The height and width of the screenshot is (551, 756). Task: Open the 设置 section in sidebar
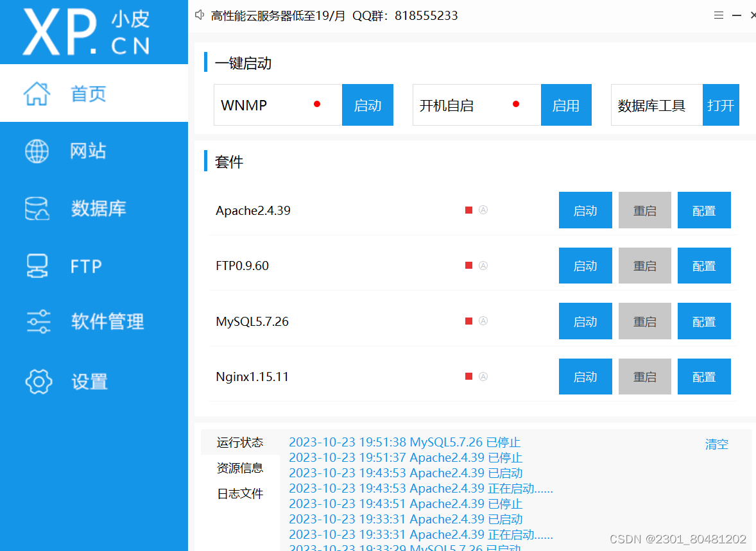[94, 382]
